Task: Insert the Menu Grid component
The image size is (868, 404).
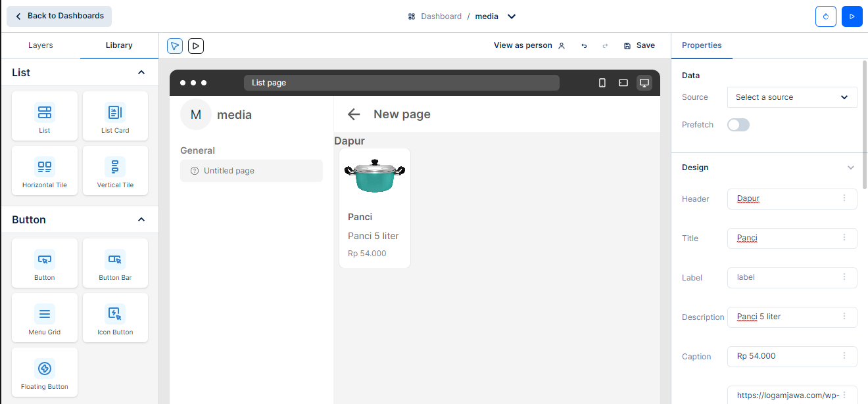Action: coord(45,318)
